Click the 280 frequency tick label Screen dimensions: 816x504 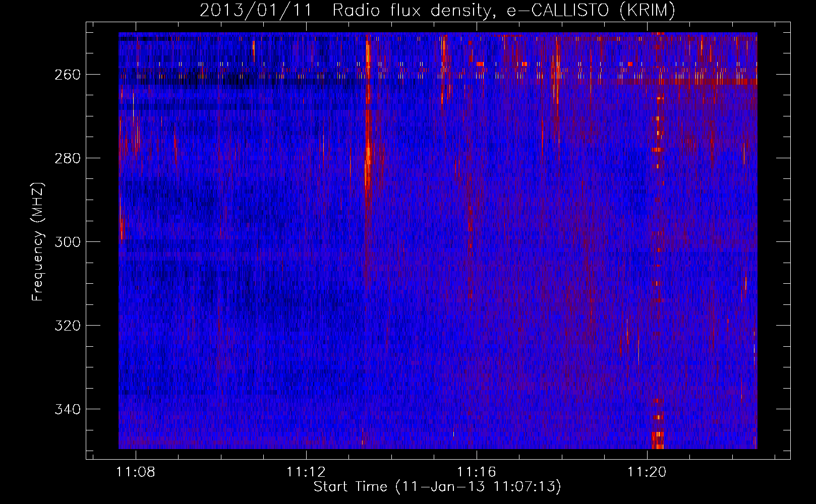point(67,158)
